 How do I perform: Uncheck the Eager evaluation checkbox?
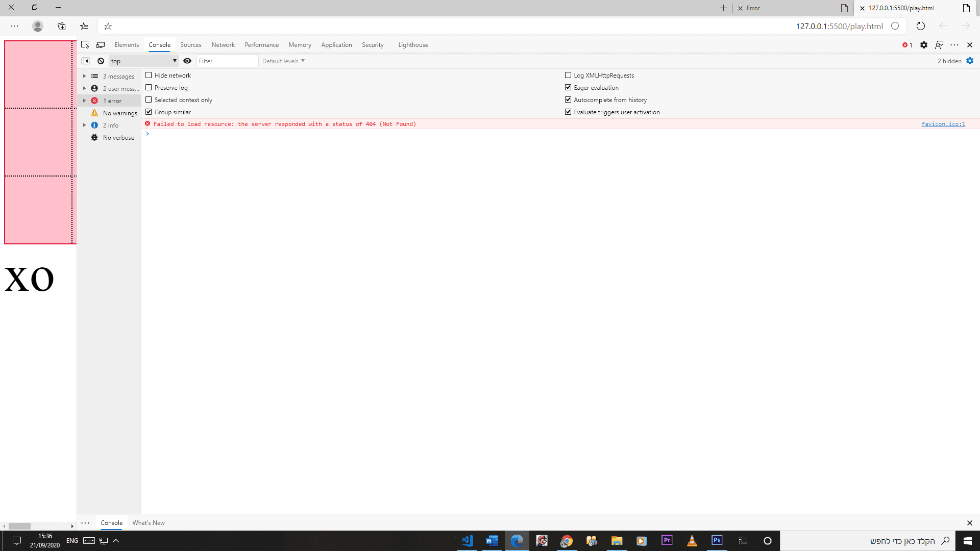[x=568, y=88]
